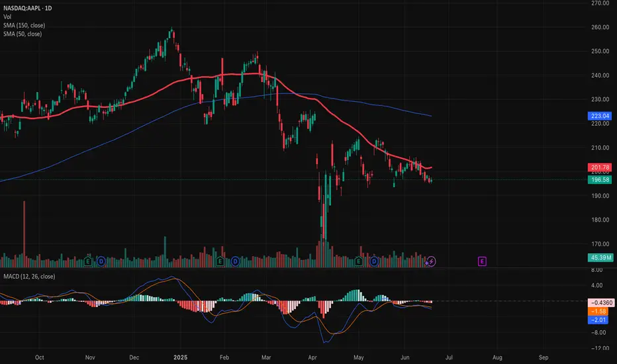Click the Aug label on time axis
Viewport: 617px width, 364px height.
tap(497, 357)
